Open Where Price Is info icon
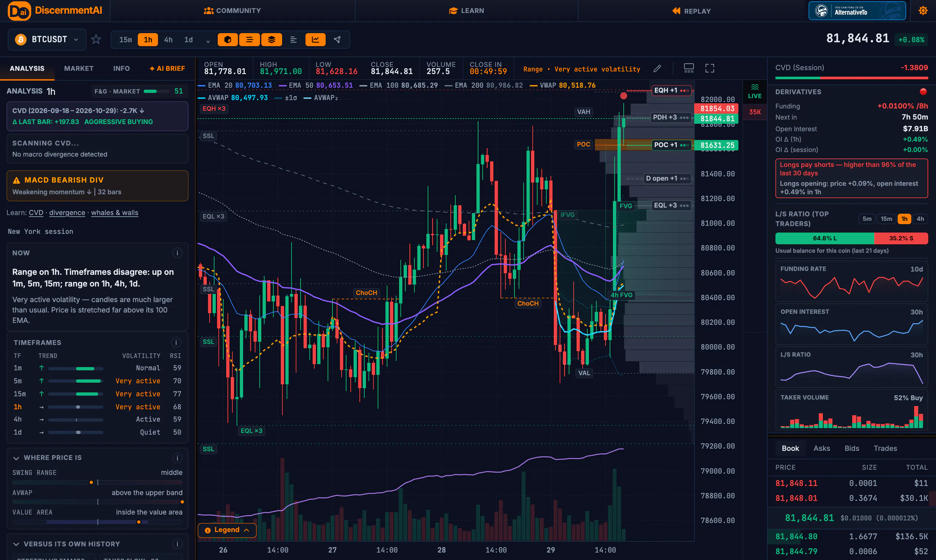936x560 pixels. click(x=177, y=458)
